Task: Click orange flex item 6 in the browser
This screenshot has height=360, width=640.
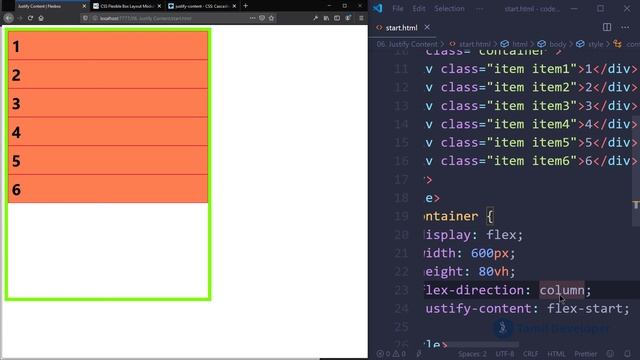Action: pyautogui.click(x=108, y=189)
